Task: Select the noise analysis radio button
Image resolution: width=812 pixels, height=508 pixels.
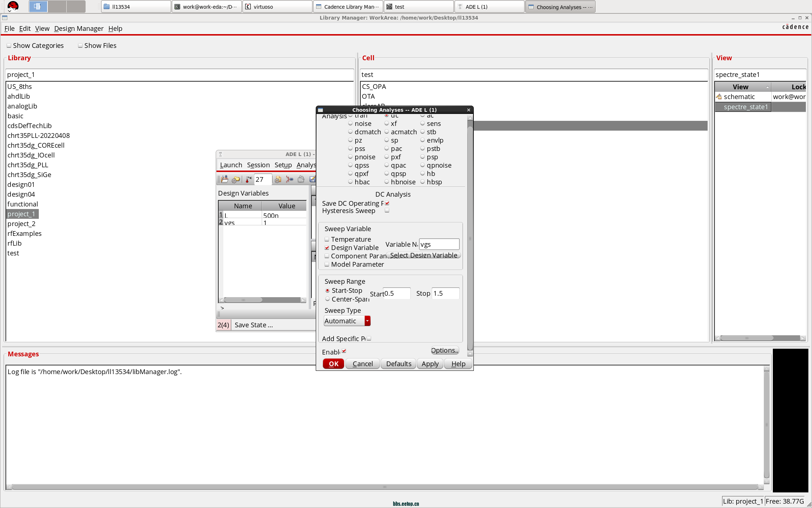Action: (350, 123)
